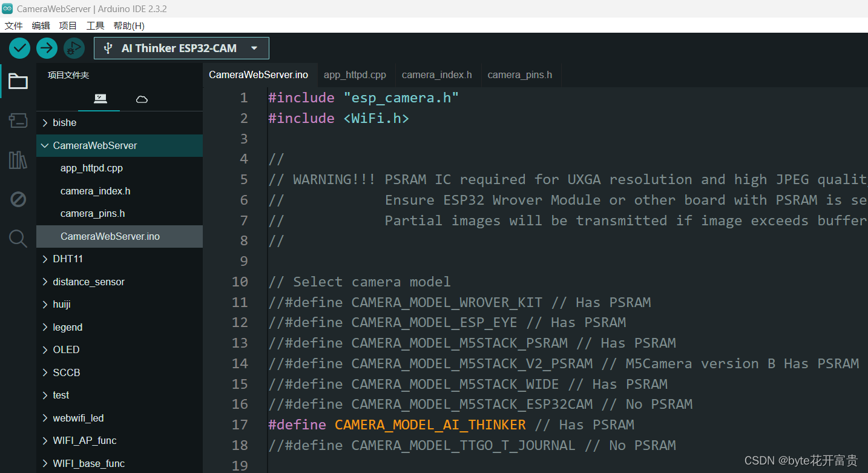This screenshot has width=868, height=473.
Task: Open the Library Manager books icon
Action: tap(18, 160)
